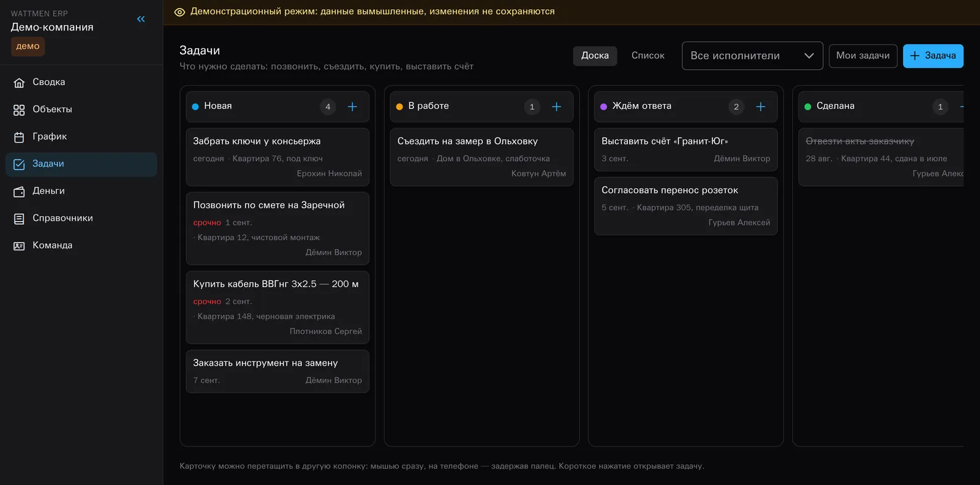The image size is (980, 485).
Task: Click the В работе column title
Action: tap(428, 106)
